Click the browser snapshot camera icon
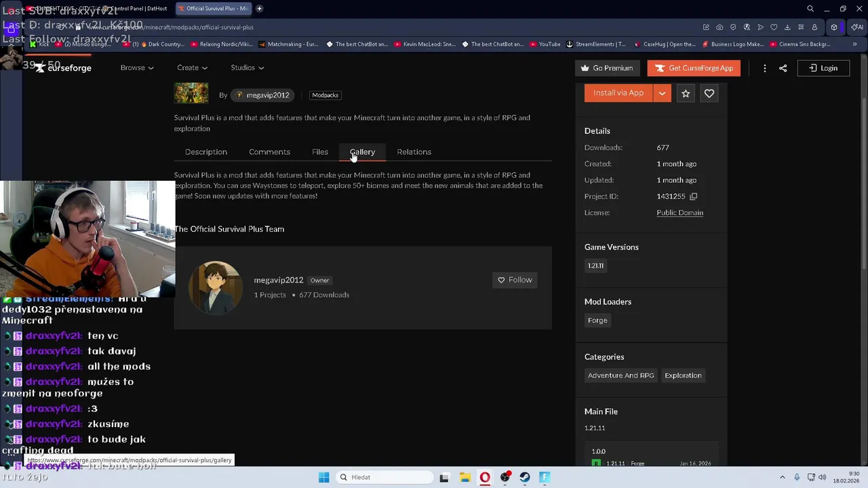The width and height of the screenshot is (868, 488). tap(719, 27)
